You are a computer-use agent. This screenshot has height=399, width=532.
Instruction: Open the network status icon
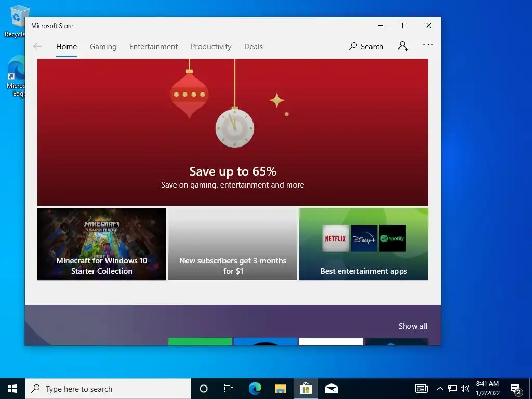[453, 389]
